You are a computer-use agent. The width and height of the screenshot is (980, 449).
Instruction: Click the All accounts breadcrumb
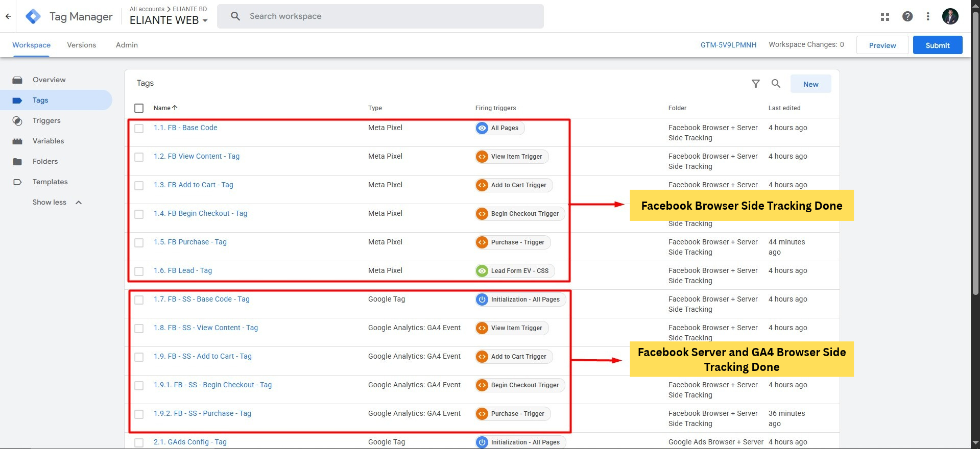[147, 9]
